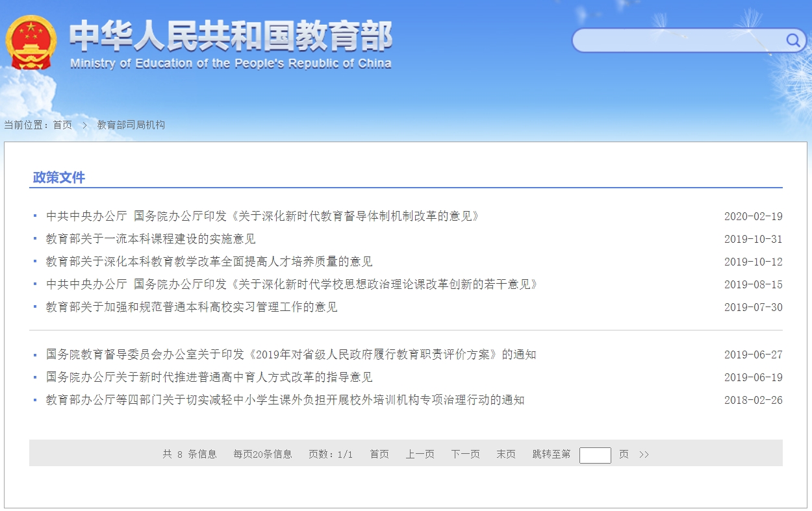Go to previous page via 上一页
This screenshot has width=812, height=511.
click(420, 455)
